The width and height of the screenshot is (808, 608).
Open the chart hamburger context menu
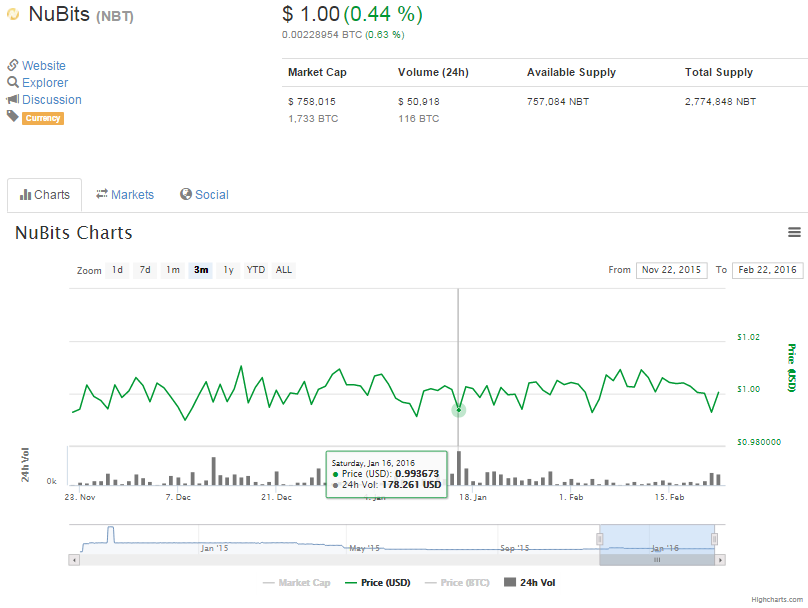(x=794, y=232)
